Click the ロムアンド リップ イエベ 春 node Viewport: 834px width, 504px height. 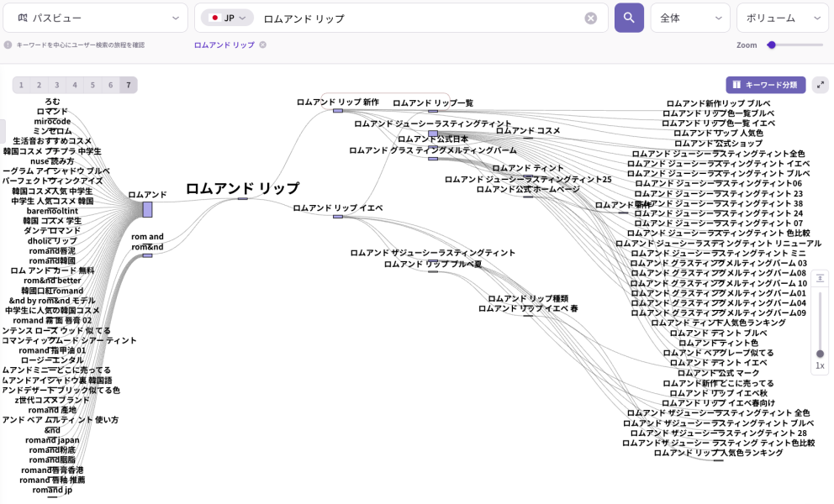pyautogui.click(x=528, y=308)
